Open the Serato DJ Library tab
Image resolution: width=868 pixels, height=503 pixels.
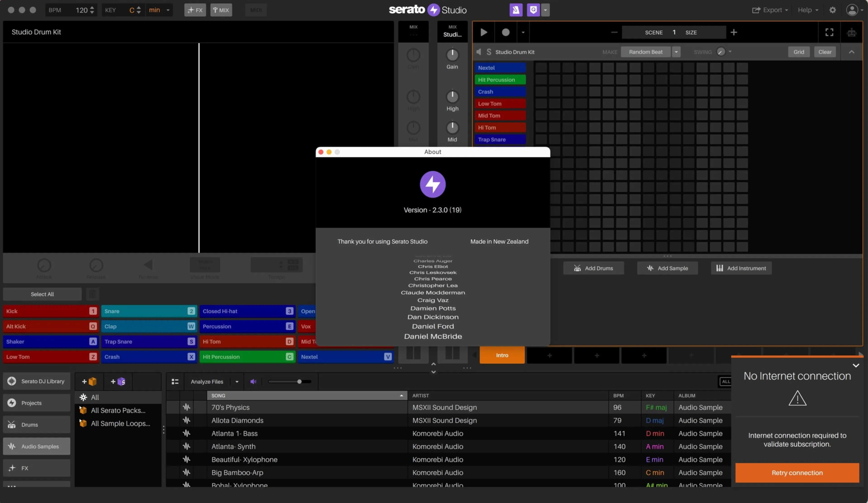coord(36,381)
